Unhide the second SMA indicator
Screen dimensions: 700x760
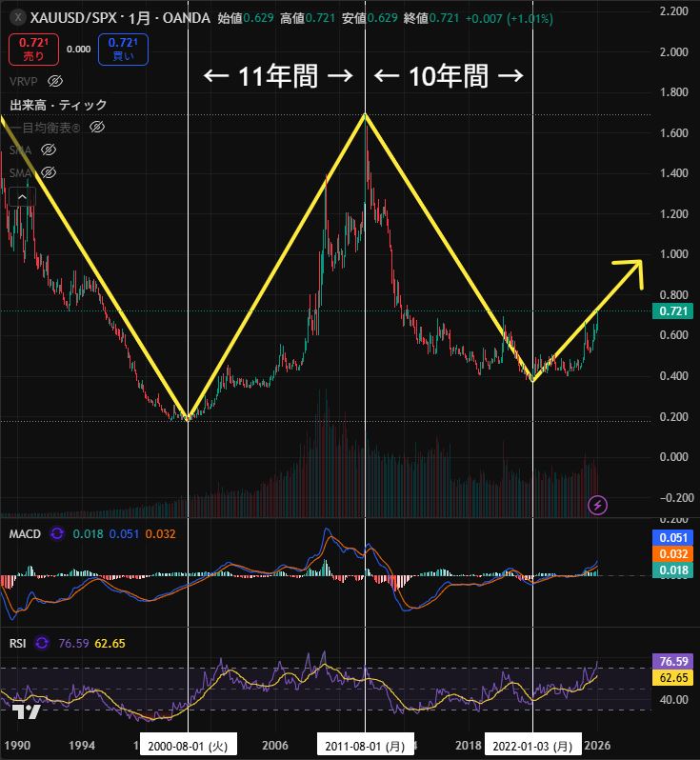pos(50,172)
